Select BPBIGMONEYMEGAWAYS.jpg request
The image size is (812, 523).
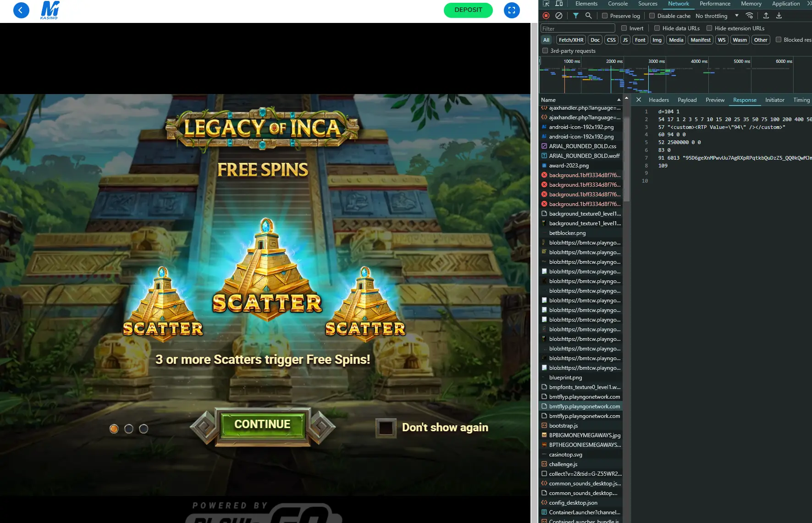[581, 435]
